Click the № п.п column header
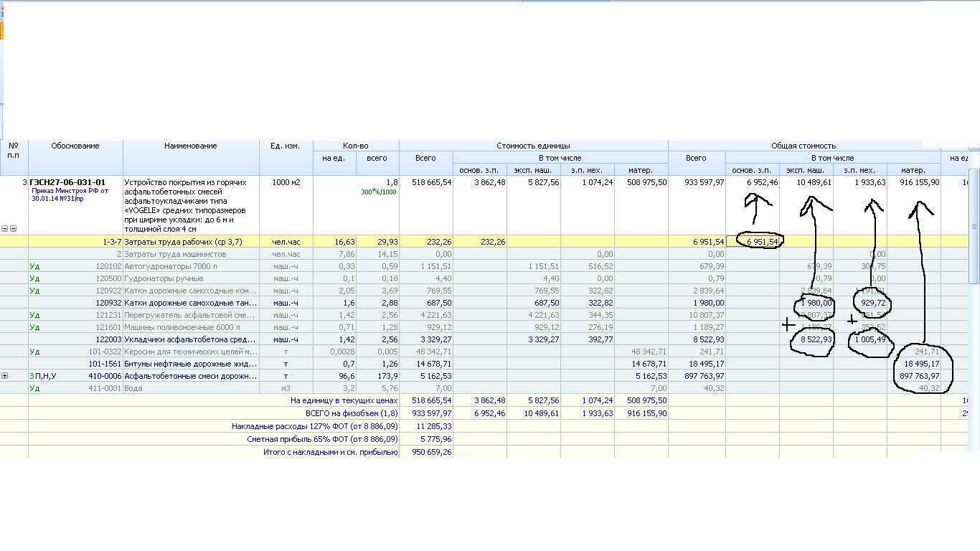Image resolution: width=980 pixels, height=551 pixels. click(14, 150)
